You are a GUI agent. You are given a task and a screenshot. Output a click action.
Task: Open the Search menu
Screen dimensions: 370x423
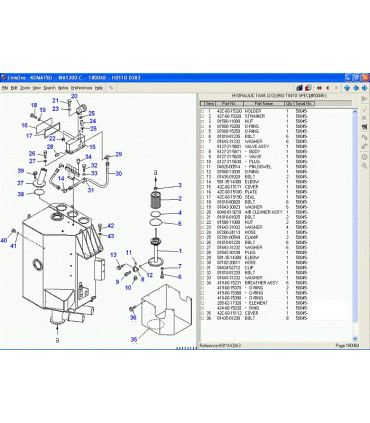click(49, 88)
